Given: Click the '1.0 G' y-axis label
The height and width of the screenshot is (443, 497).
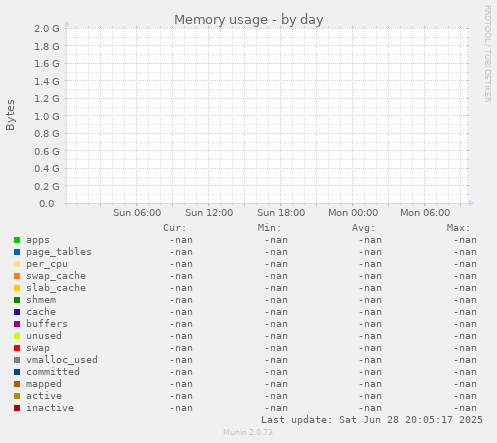Looking at the screenshot, I should (47, 116).
